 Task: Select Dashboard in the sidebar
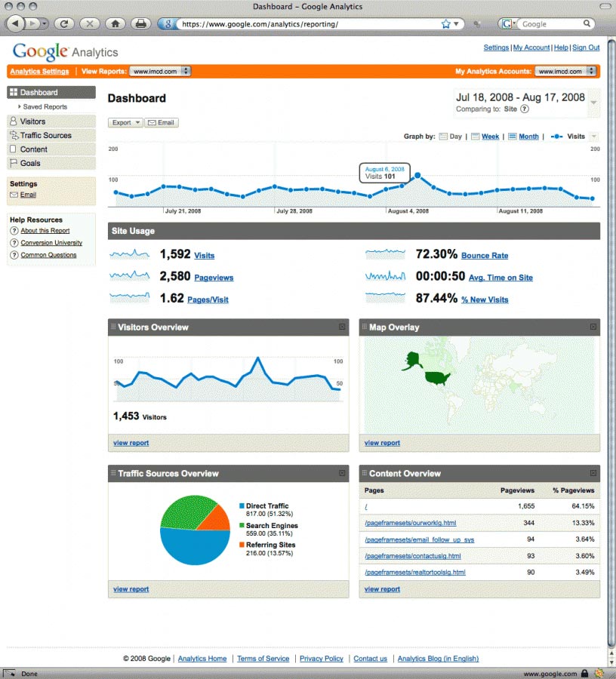click(51, 92)
